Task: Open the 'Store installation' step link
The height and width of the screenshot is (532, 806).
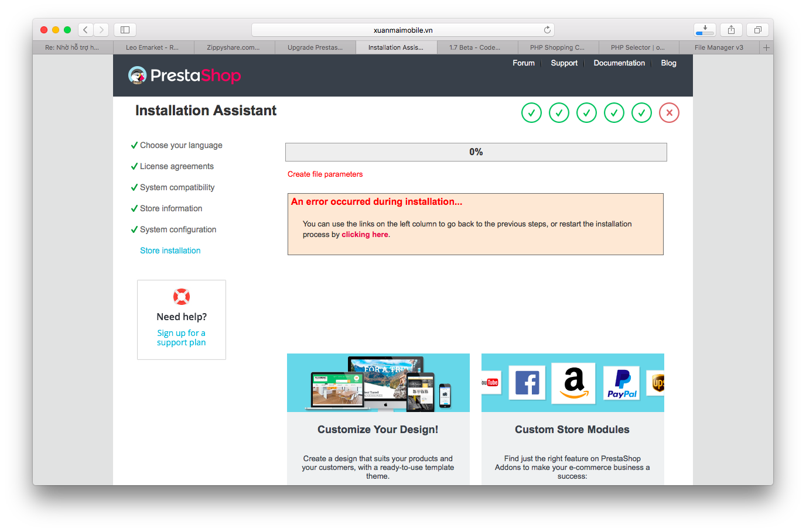Action: coord(170,250)
